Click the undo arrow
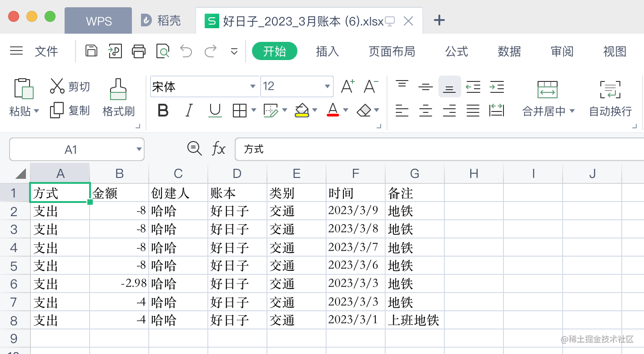 [x=186, y=51]
